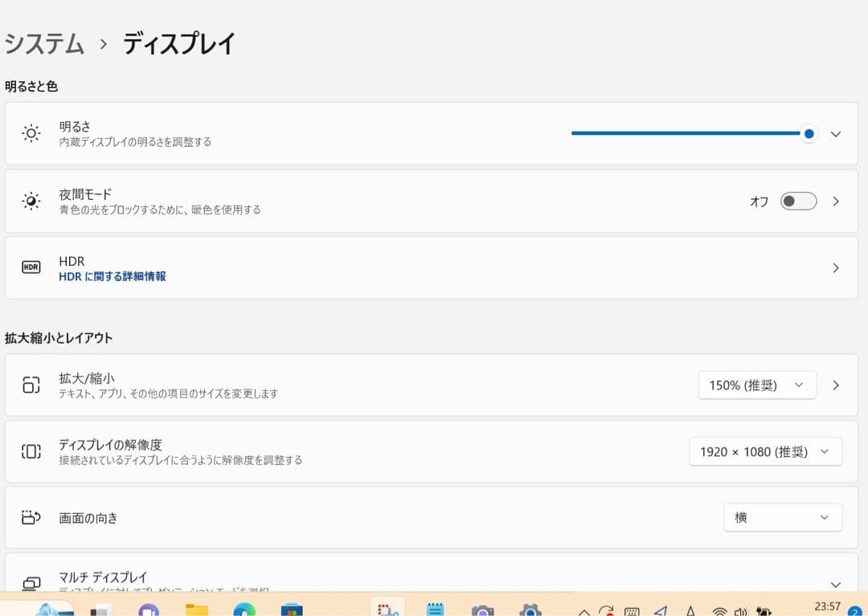Click the brightness slider track
Screen dimensions: 868x616
coord(683,133)
